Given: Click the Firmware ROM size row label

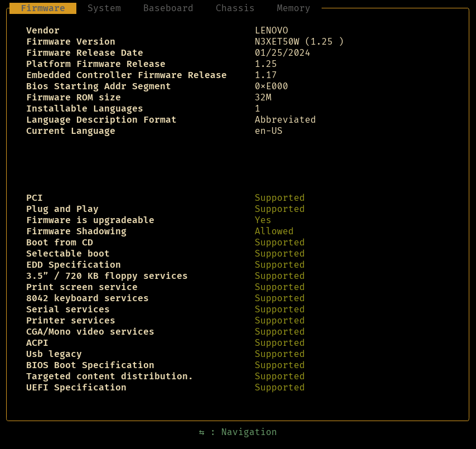Looking at the screenshot, I should click(74, 98).
